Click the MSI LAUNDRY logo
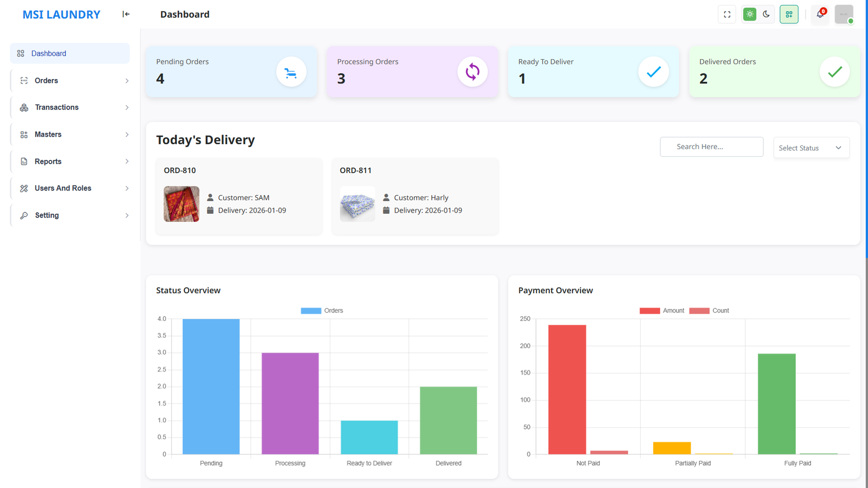The image size is (868, 488). coord(61,14)
